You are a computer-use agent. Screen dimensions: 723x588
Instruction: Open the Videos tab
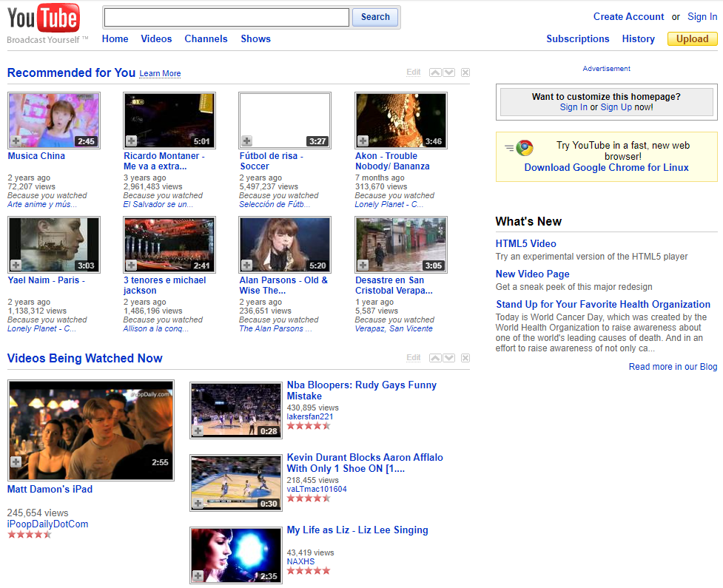click(156, 38)
